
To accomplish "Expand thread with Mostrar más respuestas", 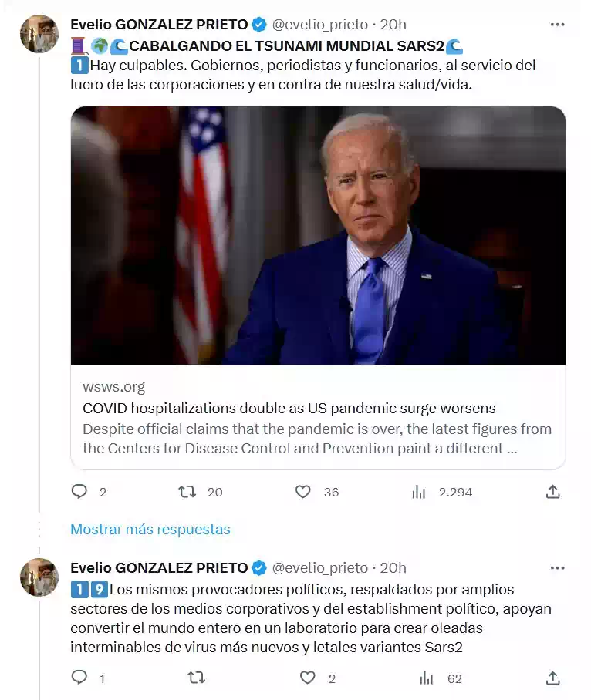I will [x=150, y=530].
